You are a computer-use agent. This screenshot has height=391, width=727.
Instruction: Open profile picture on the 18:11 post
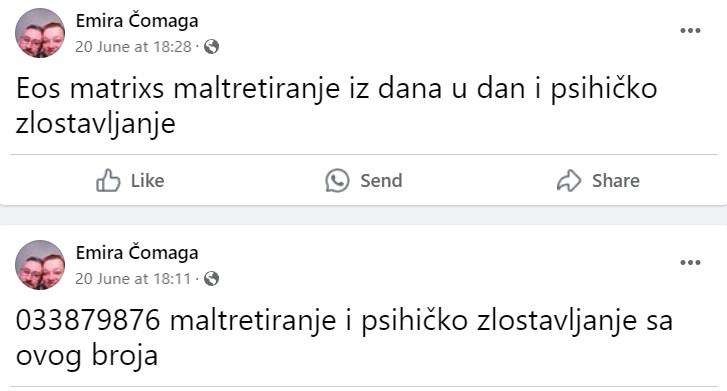(x=40, y=265)
